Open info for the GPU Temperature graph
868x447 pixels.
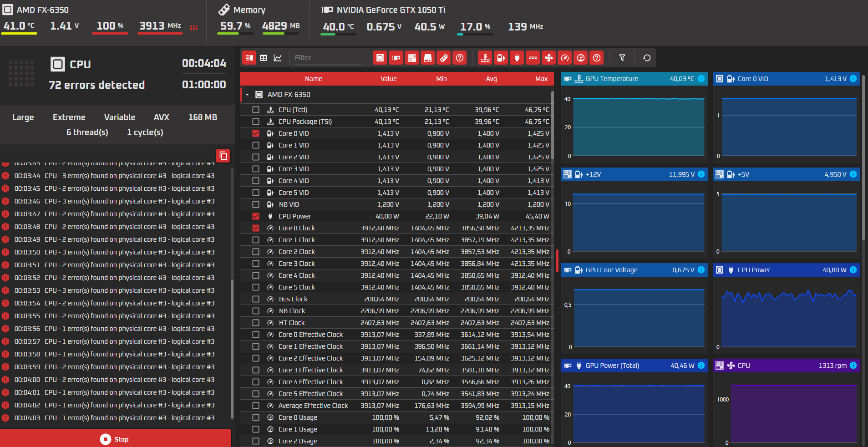701,79
